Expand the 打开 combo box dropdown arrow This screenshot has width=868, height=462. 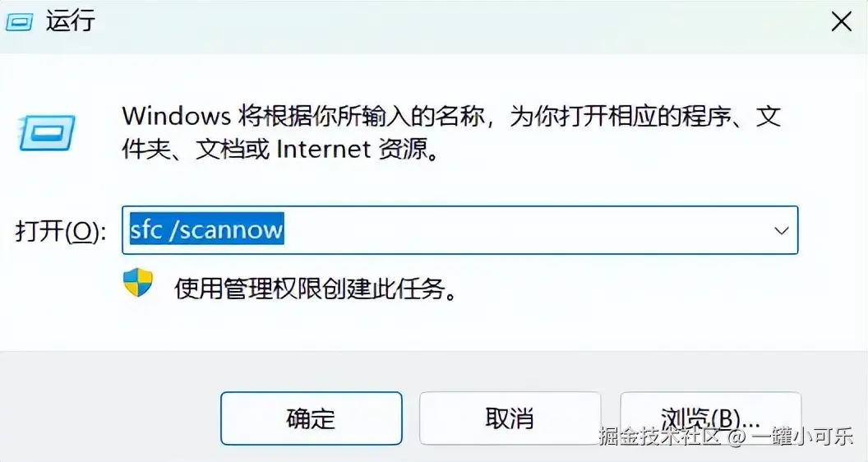coord(781,230)
